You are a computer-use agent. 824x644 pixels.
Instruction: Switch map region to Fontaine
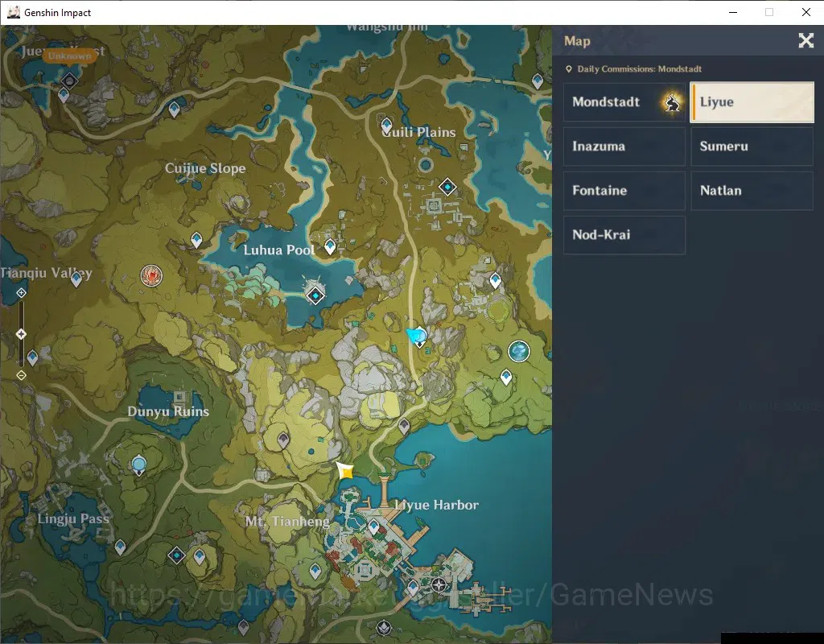pos(624,190)
